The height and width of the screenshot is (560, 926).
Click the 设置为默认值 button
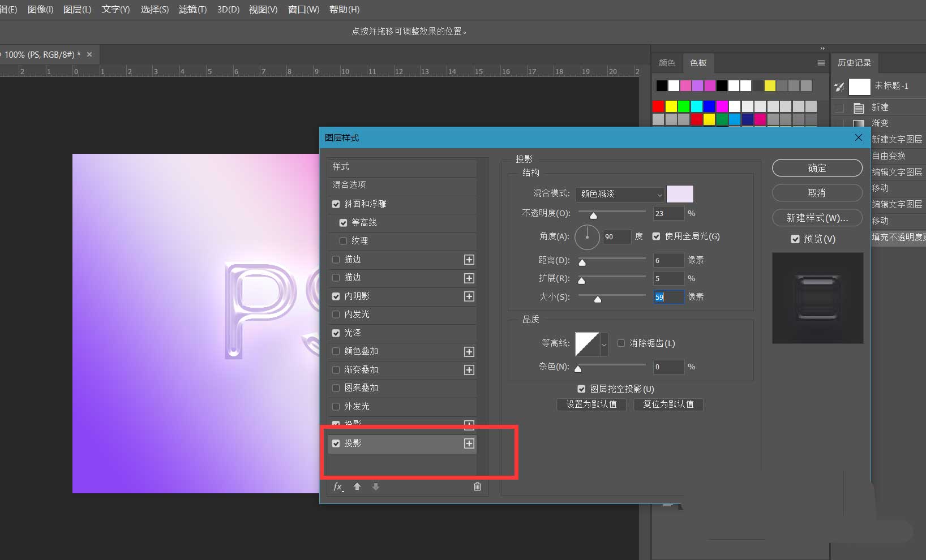click(x=591, y=404)
